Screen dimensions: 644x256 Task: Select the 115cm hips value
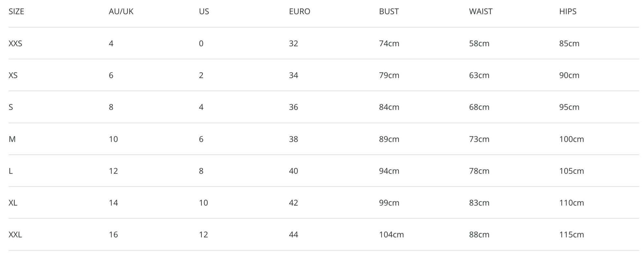(x=572, y=235)
